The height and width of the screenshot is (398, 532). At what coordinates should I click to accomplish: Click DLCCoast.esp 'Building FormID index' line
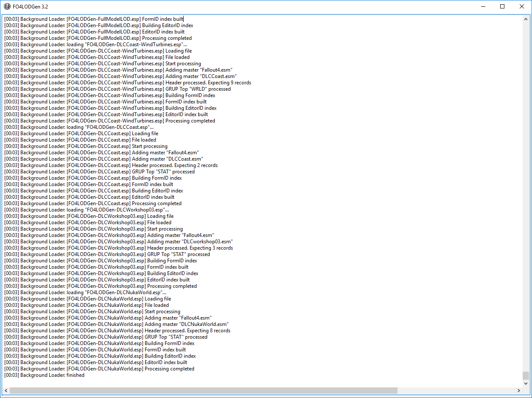pos(93,178)
